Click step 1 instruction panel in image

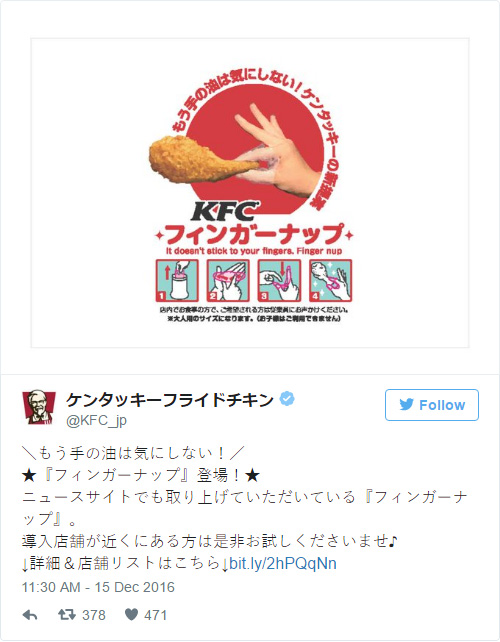coord(177,280)
